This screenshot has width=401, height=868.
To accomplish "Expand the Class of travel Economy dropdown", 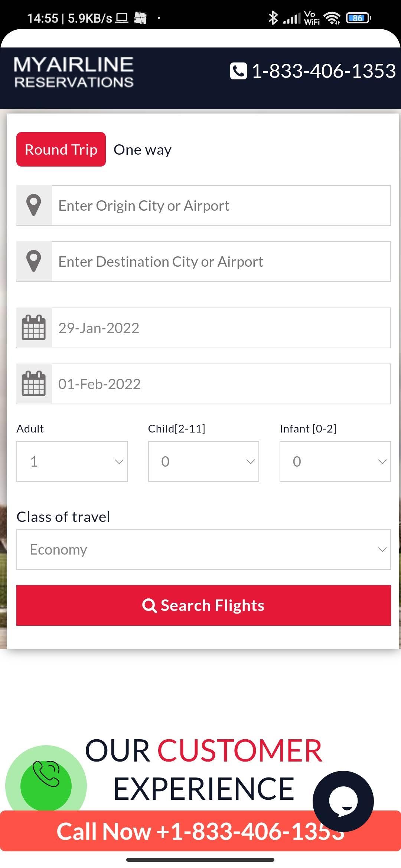I will pyautogui.click(x=203, y=549).
